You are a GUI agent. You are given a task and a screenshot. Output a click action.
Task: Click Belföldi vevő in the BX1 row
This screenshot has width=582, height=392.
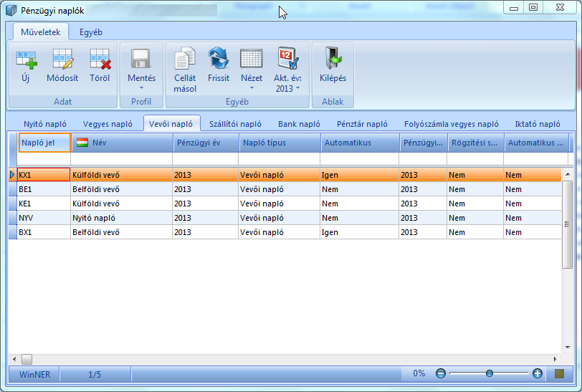click(96, 232)
